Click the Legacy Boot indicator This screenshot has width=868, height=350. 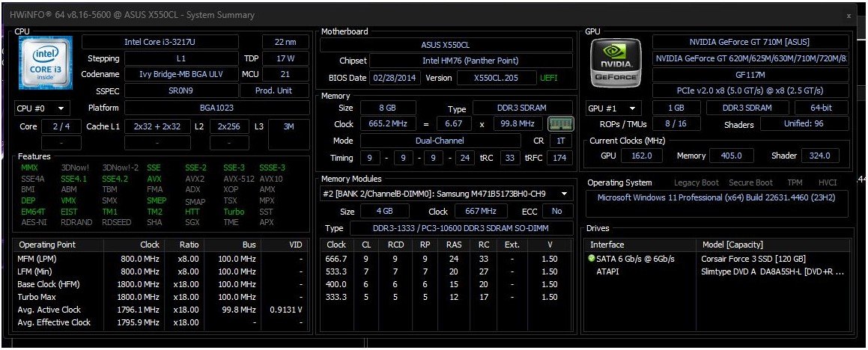696,182
